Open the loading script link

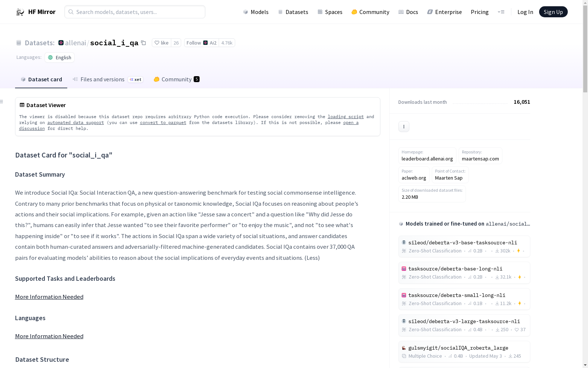(x=346, y=117)
